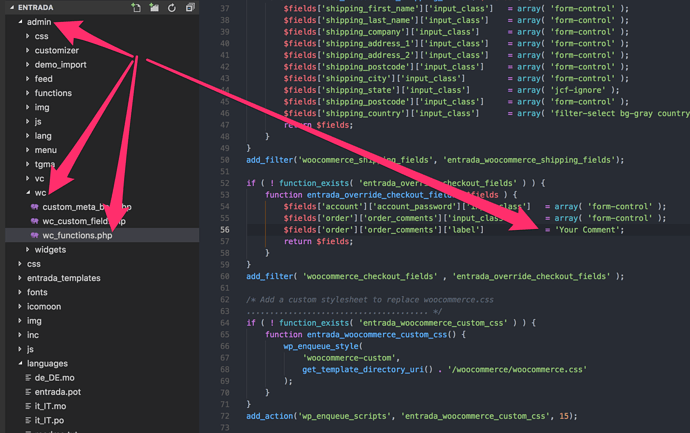The height and width of the screenshot is (433, 690).
Task: Open the admin js folder
Action: click(38, 121)
